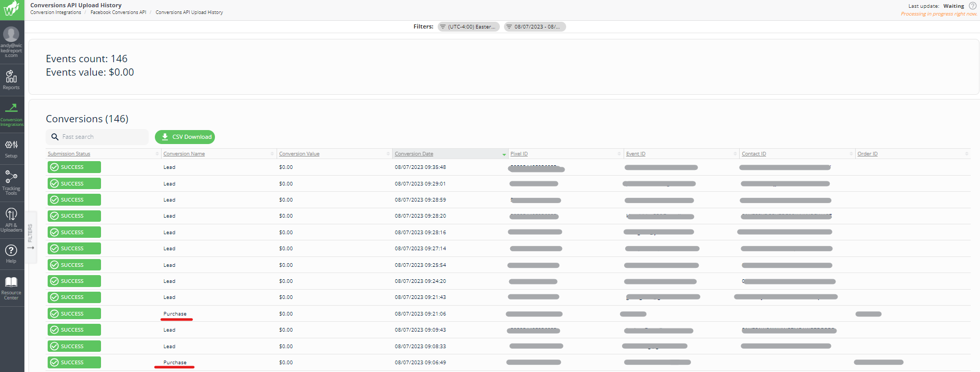Open Pixel ID column menu handle

(x=619, y=154)
